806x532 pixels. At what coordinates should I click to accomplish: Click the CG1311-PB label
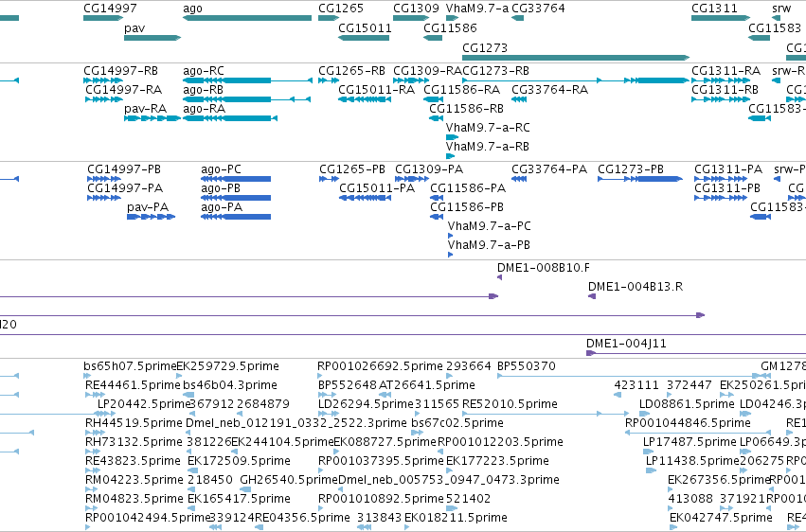727,188
